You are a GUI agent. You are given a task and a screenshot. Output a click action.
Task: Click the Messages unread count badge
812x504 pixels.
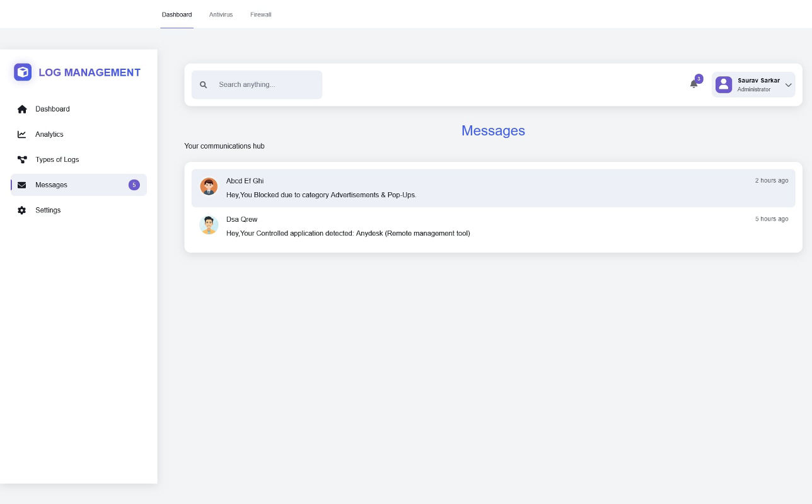click(134, 185)
